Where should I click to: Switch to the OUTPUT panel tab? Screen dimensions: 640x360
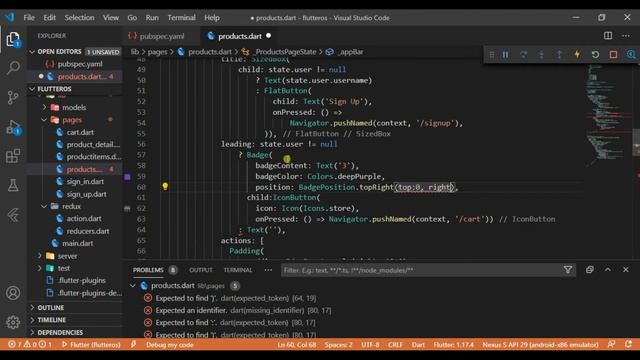tap(201, 270)
